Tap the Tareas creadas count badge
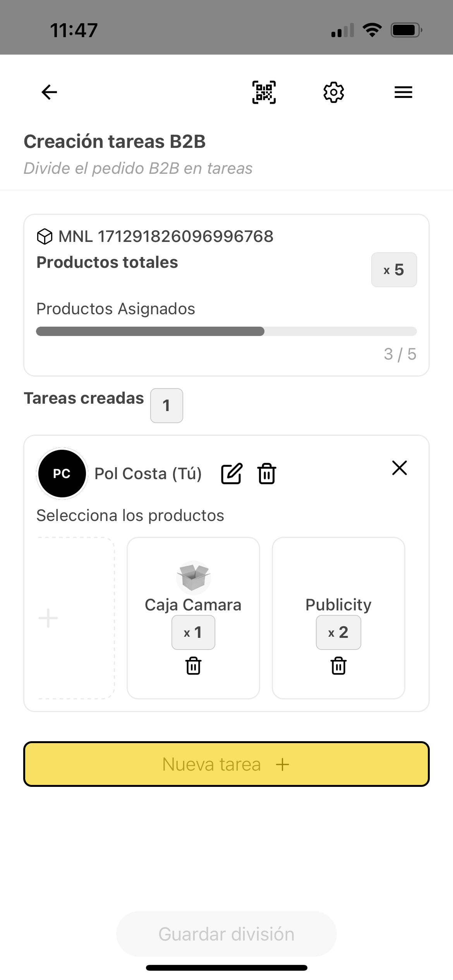Viewport: 453px width, 980px height. pyautogui.click(x=166, y=406)
